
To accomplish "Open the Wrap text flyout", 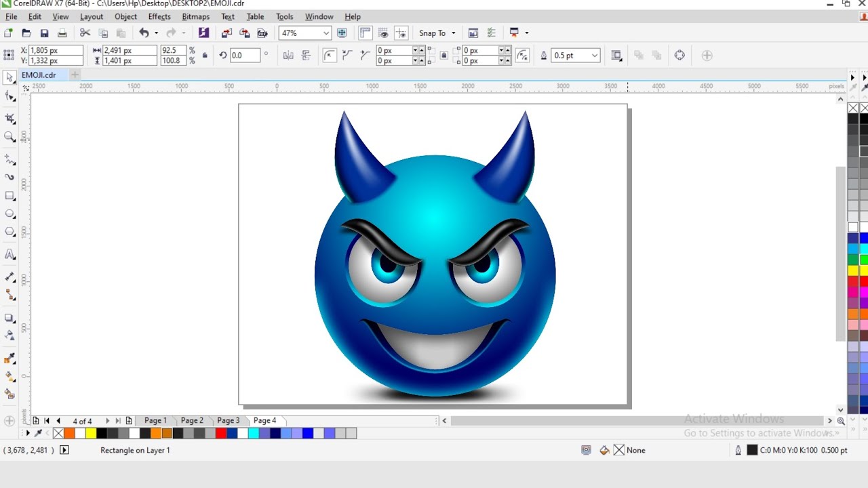I will (x=616, y=56).
